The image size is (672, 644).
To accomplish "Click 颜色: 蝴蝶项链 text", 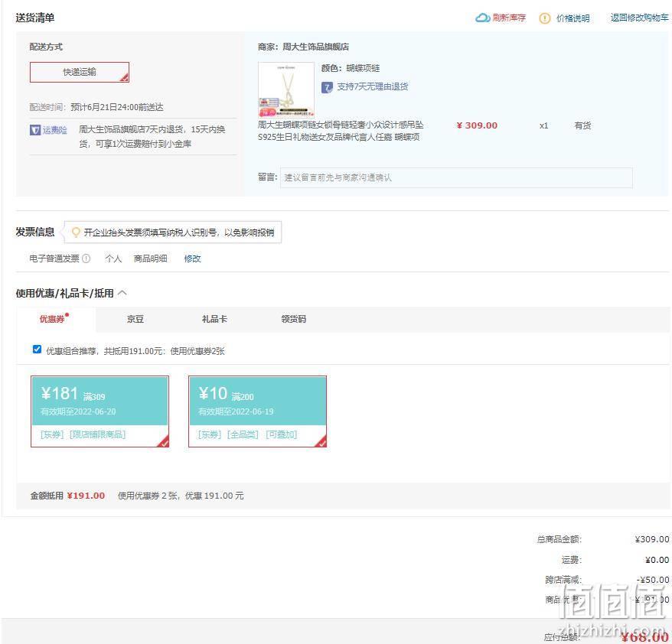I will [351, 68].
